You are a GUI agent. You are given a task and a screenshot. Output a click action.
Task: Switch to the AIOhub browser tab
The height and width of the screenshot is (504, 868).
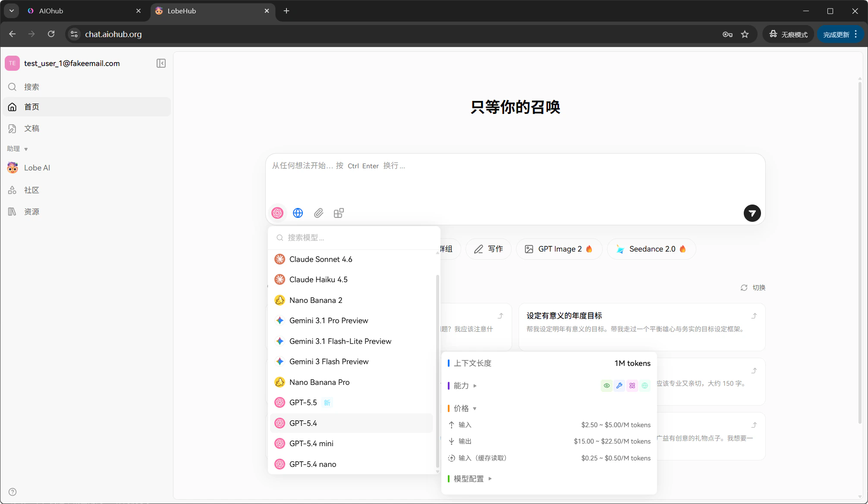pyautogui.click(x=84, y=11)
